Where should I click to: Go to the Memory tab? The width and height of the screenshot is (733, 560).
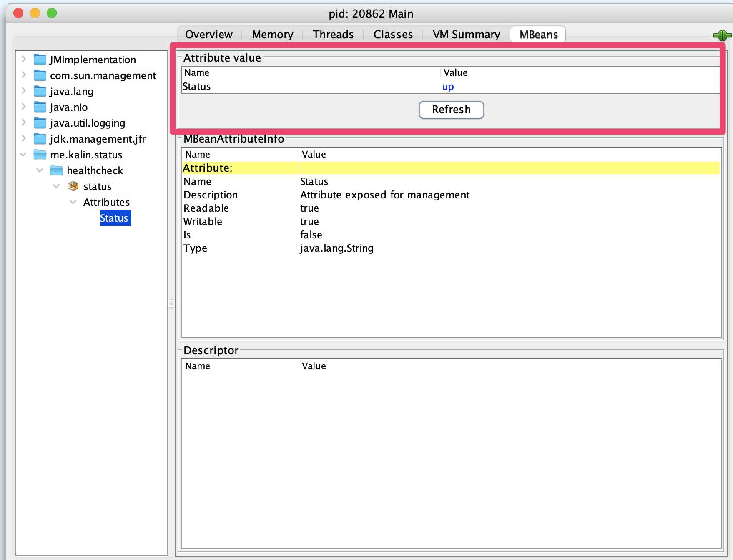click(x=272, y=35)
